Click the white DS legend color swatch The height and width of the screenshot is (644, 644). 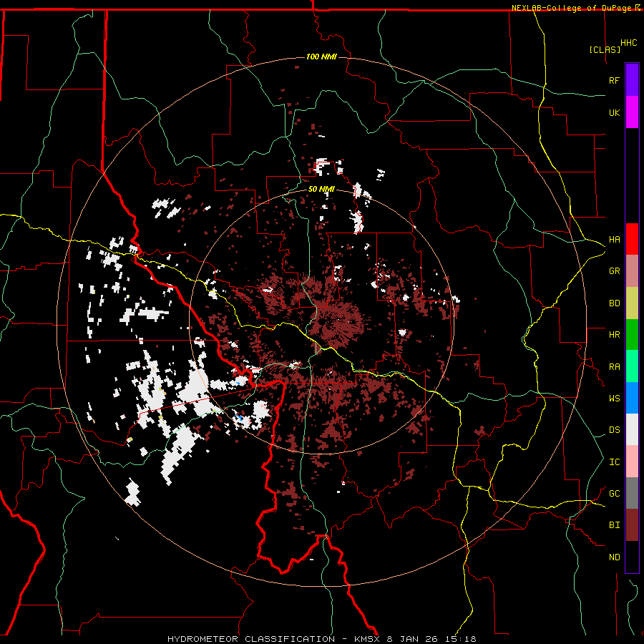coord(632,429)
